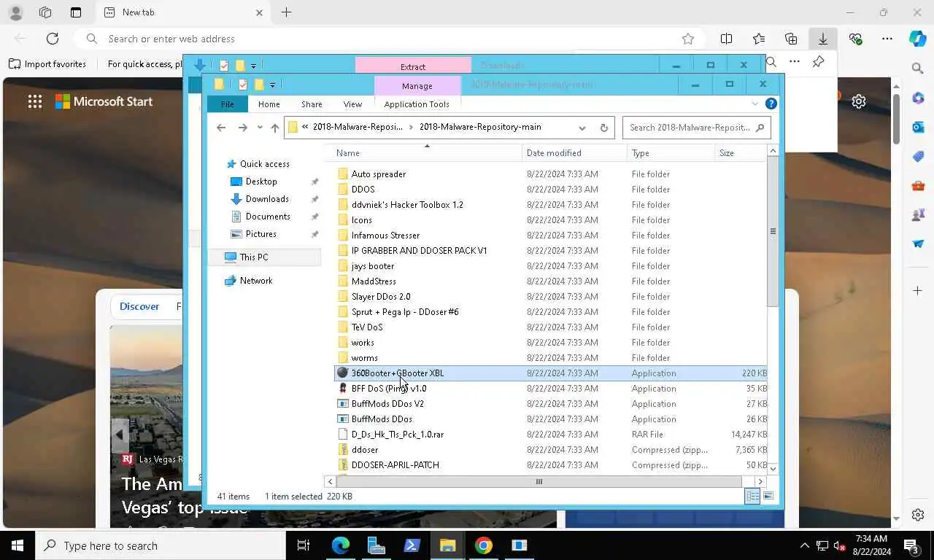
Task: Click the Explorer Forward navigation arrow
Action: pyautogui.click(x=242, y=128)
